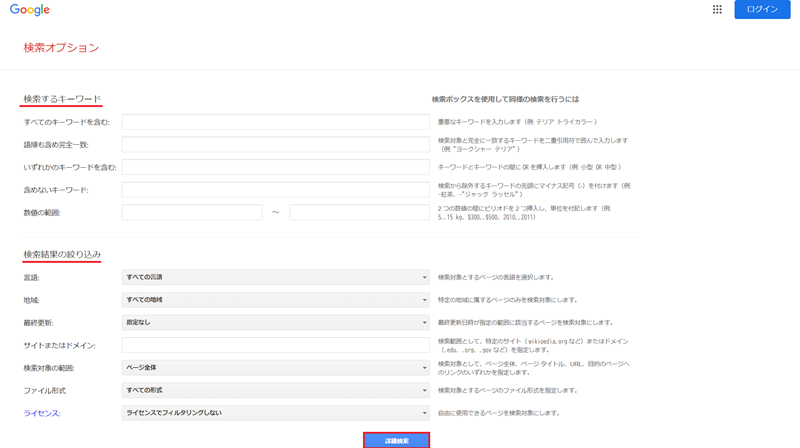The width and height of the screenshot is (800, 448).
Task: Open the 最終更新 dropdown (指定なし)
Action: 276,322
